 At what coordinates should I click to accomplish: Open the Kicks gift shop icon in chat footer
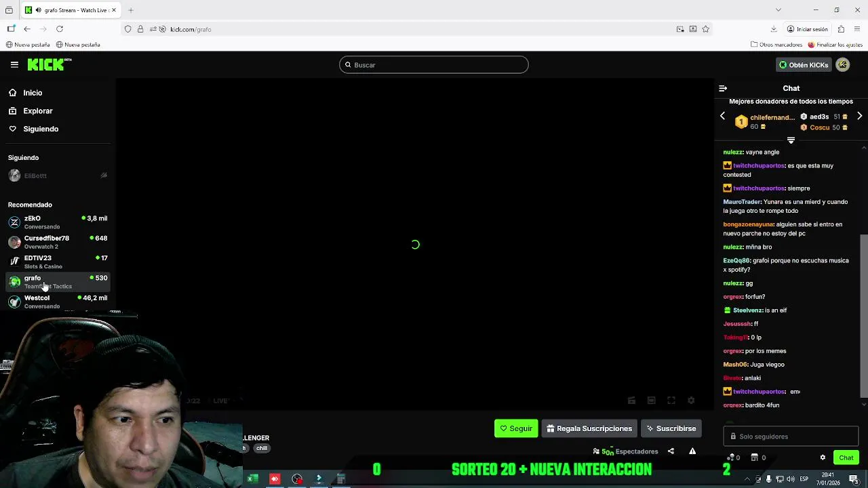(754, 457)
